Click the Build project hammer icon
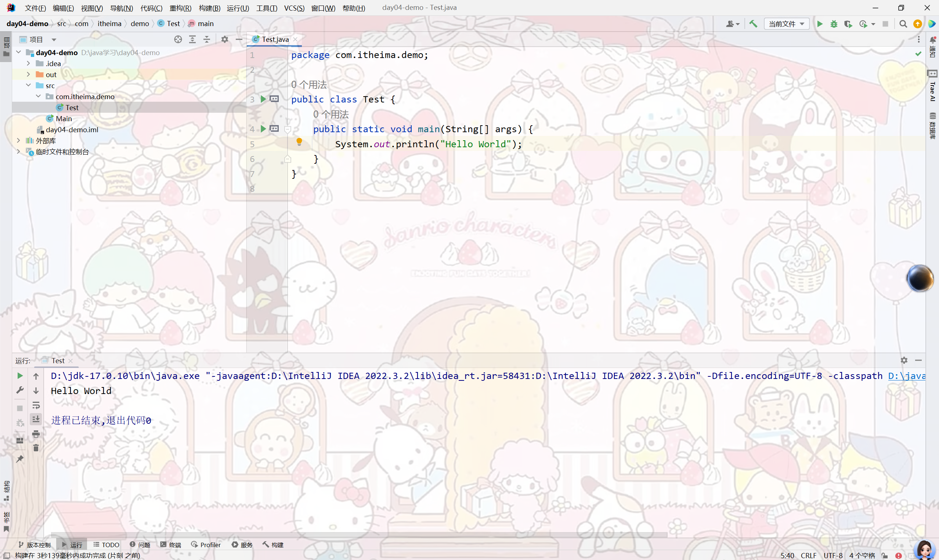Screen dimensions: 939x560 coord(753,24)
